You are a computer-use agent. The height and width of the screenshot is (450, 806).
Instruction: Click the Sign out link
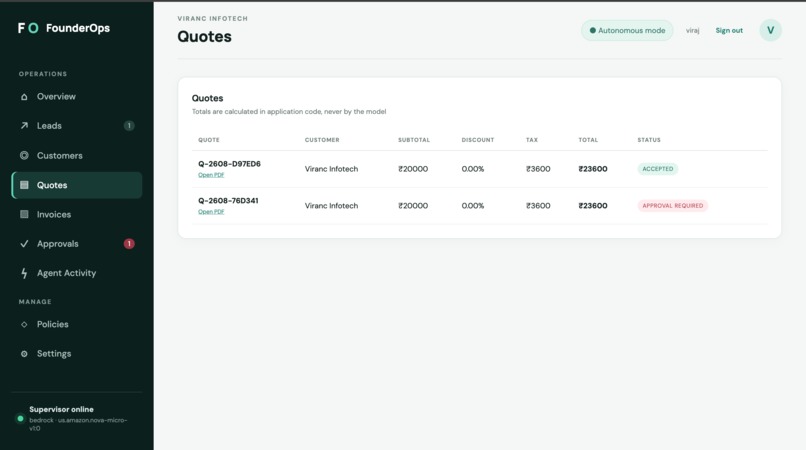pyautogui.click(x=729, y=30)
